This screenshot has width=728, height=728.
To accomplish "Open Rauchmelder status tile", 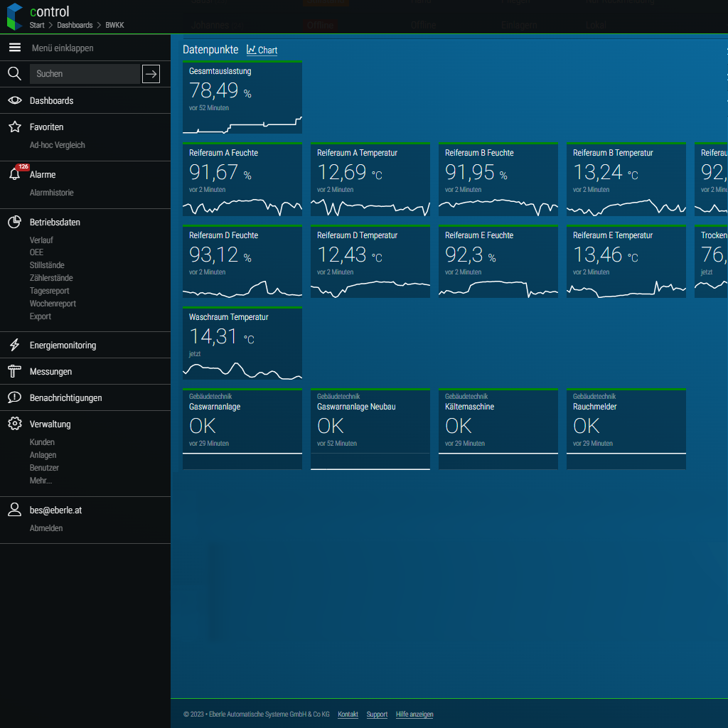I will coord(626,429).
